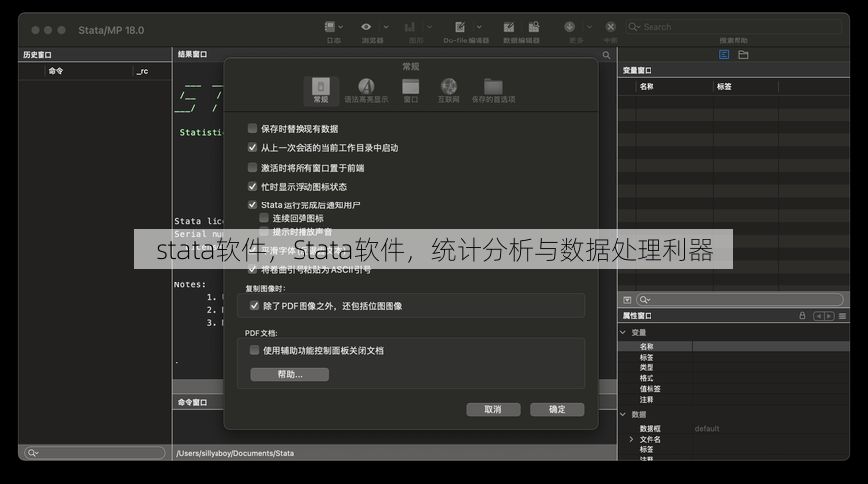Click the 帮助... button
Image resolution: width=868 pixels, height=484 pixels.
coord(290,374)
